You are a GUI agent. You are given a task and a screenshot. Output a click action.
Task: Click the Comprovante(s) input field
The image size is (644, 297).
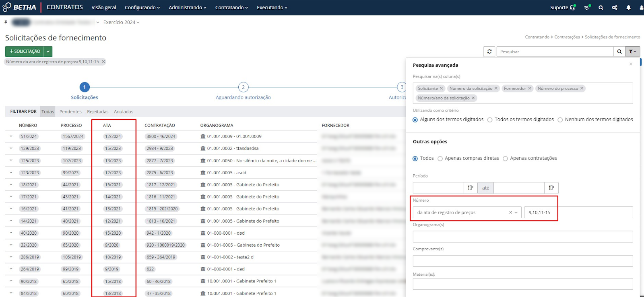(x=523, y=261)
